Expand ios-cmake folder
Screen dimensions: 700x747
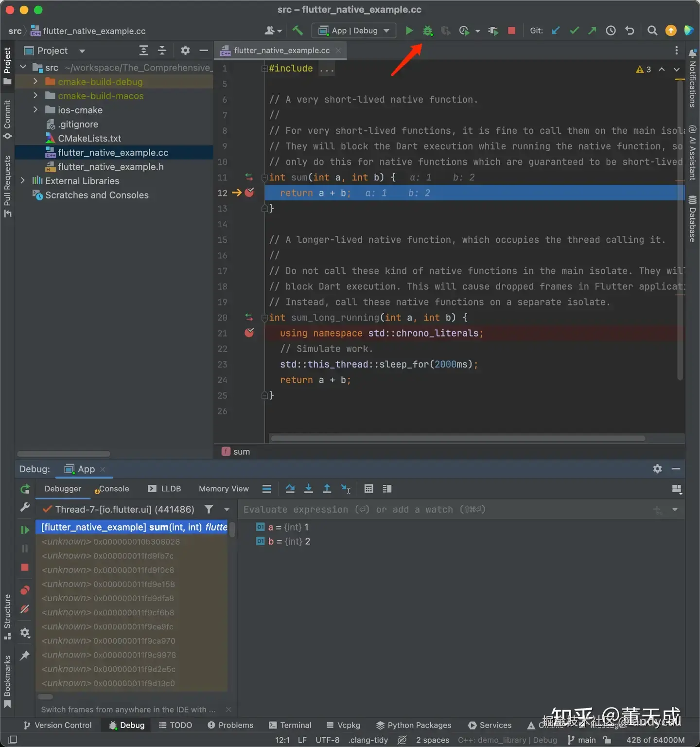pyautogui.click(x=35, y=110)
